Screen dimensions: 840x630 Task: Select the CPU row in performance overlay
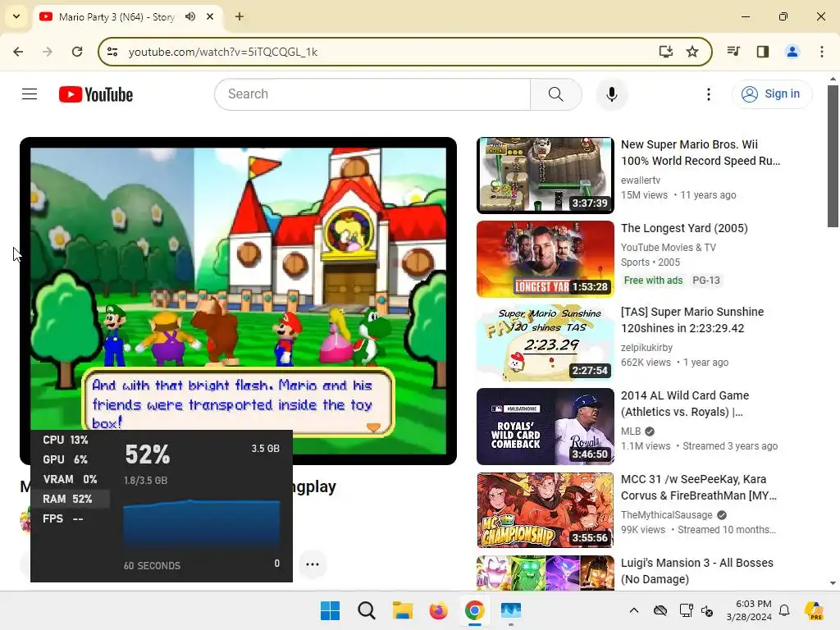pos(71,440)
